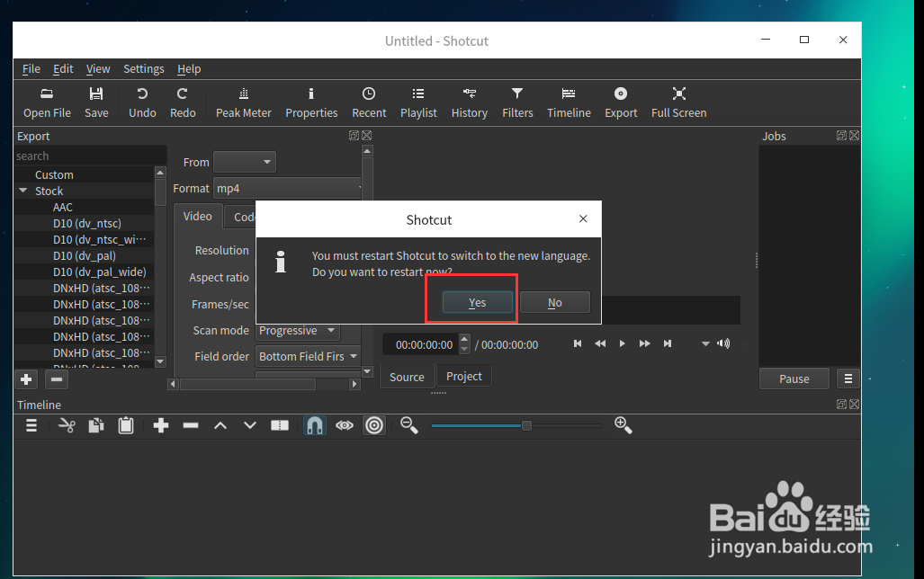Switch to the Project player tab
The image size is (924, 579).
point(463,376)
